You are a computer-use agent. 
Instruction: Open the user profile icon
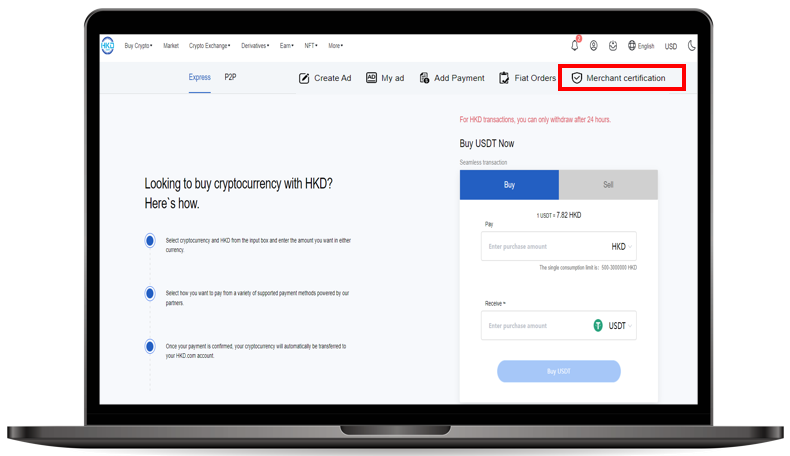click(x=593, y=46)
